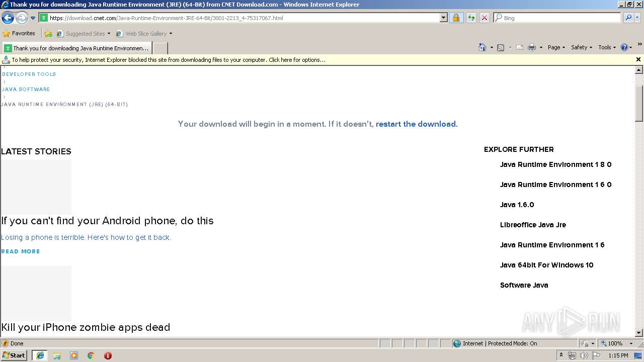Screen dimensions: 644x362
Task: Open the Windows Start menu
Action: [14, 355]
